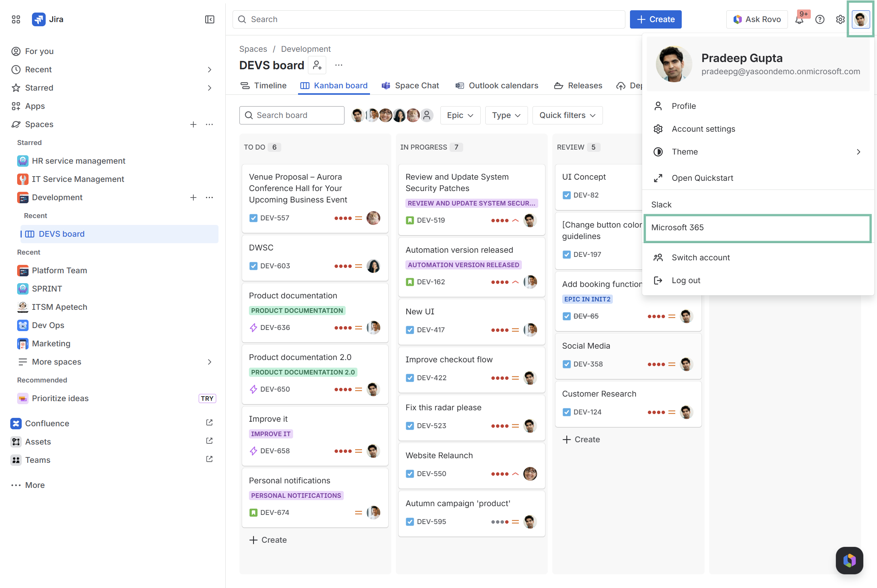Choose Switch account
This screenshot has height=588, width=877.
pyautogui.click(x=758, y=258)
